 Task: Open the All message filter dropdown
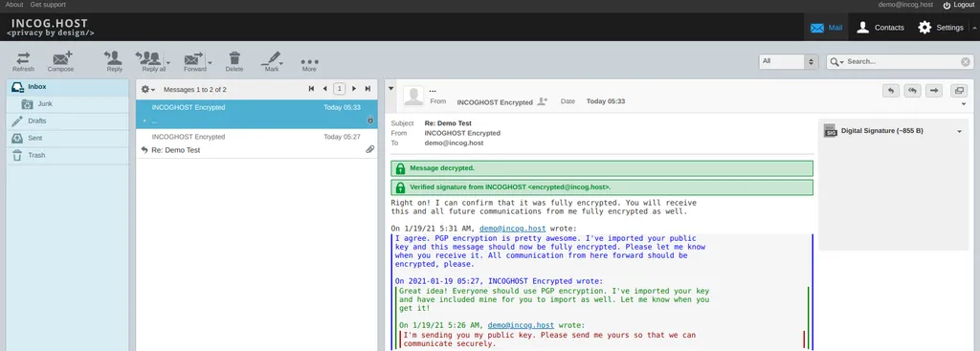[x=789, y=61]
